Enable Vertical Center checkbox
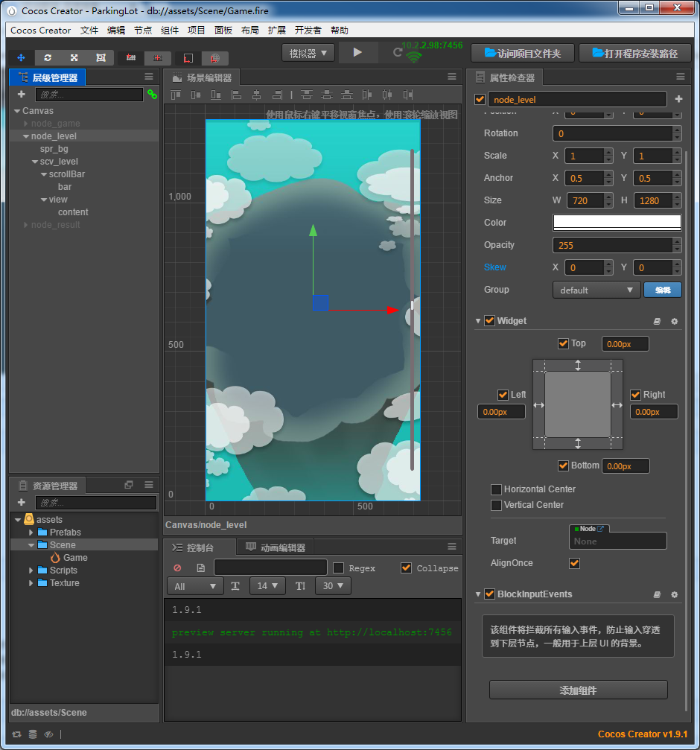The height and width of the screenshot is (750, 700). tap(496, 505)
